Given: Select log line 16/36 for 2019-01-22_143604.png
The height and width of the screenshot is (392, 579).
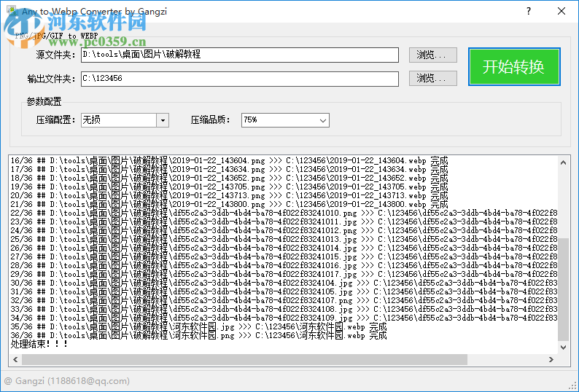Looking at the screenshot, I should tap(229, 161).
